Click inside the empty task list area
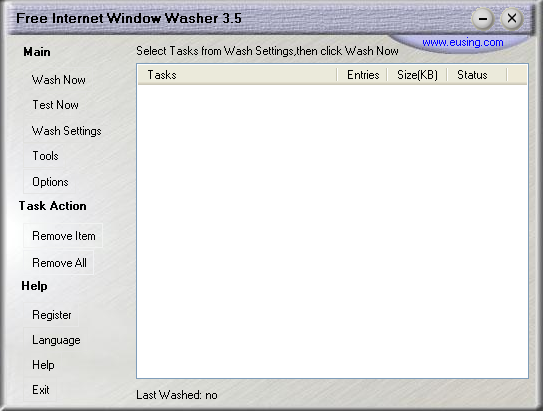 click(x=332, y=231)
